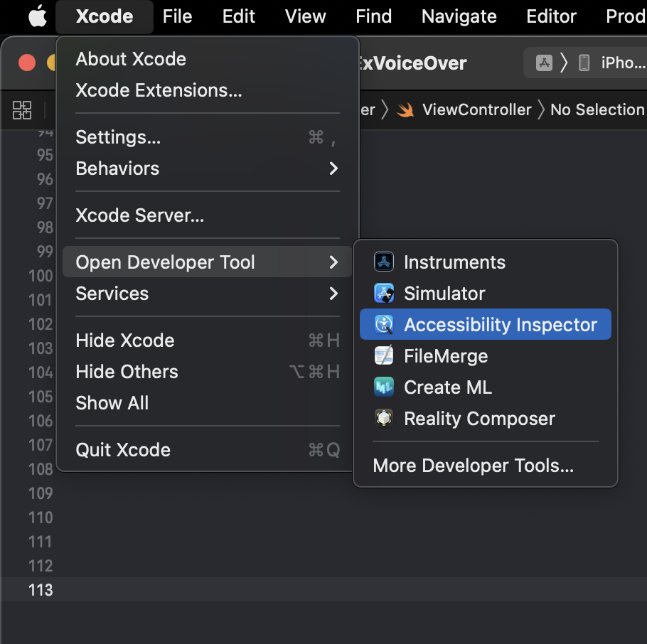Click the app scheme icon in toolbar

(x=544, y=63)
